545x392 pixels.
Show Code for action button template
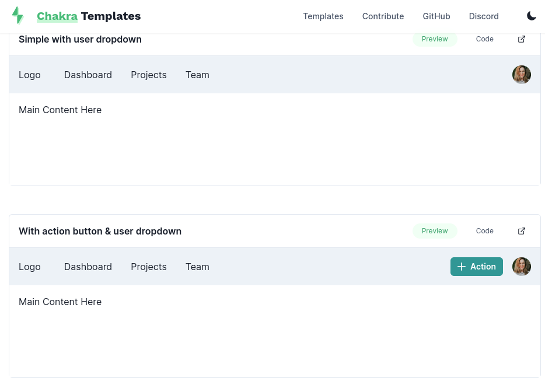pos(485,231)
